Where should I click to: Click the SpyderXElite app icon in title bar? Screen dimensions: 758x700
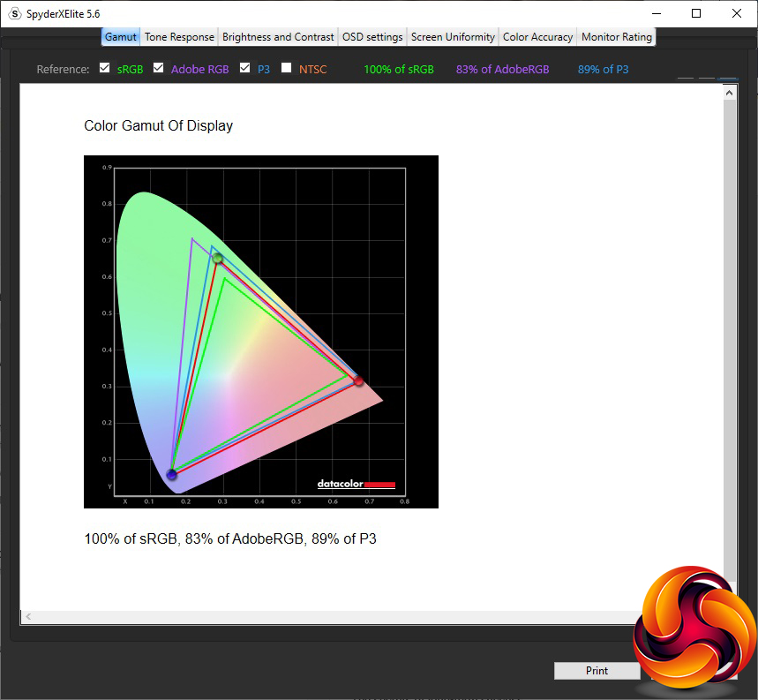(x=14, y=14)
